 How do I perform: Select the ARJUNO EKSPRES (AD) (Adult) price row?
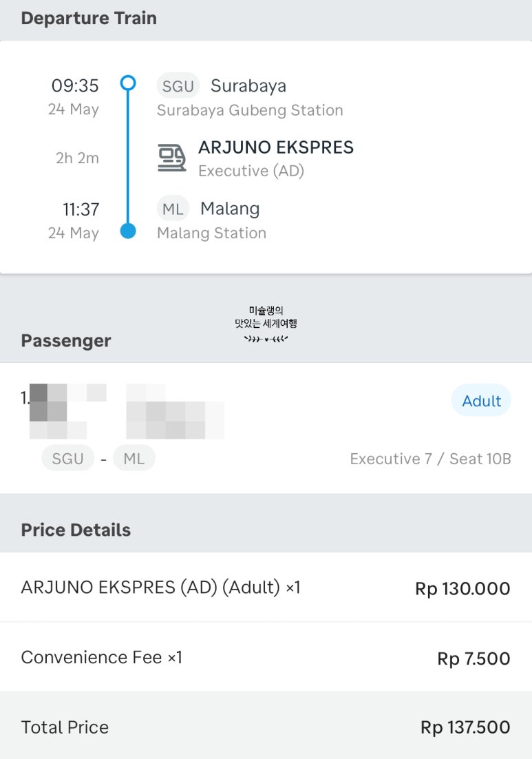(x=266, y=588)
